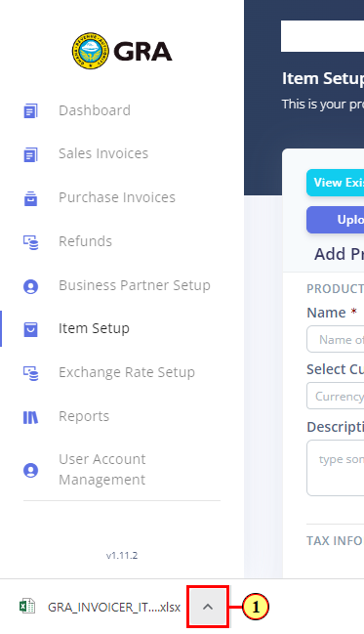Click the Sales Invoices sidebar icon
This screenshot has width=364, height=634.
point(30,154)
